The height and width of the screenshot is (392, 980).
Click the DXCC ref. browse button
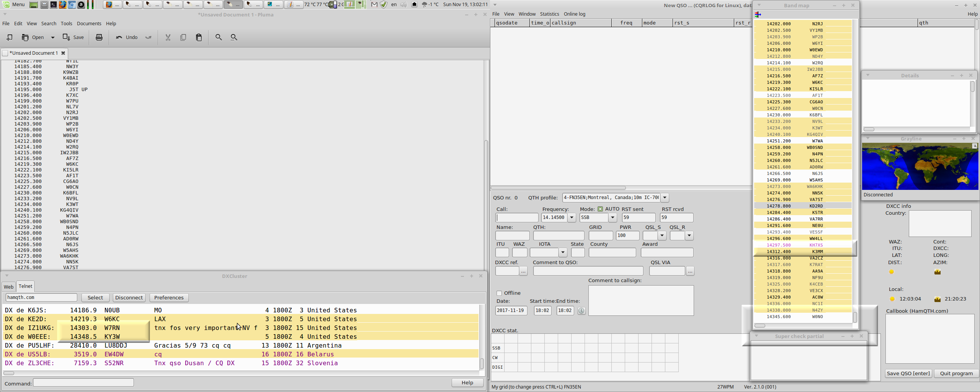click(x=523, y=271)
